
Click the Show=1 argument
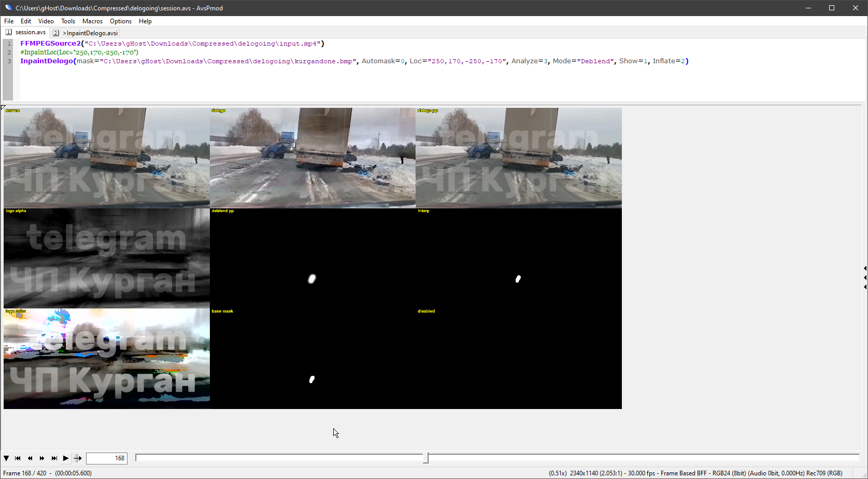(x=633, y=61)
